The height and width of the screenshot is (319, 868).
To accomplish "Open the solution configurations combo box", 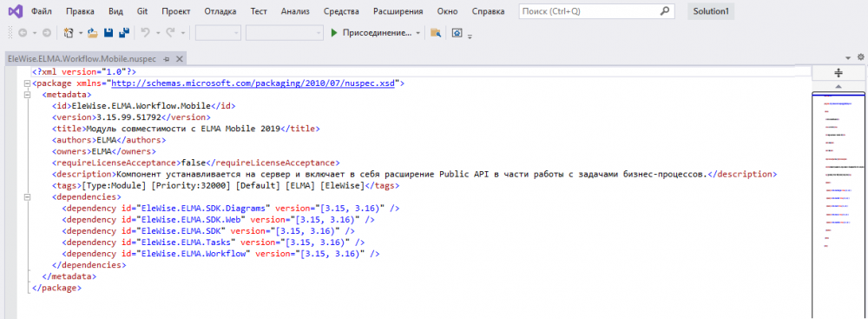I will [218, 33].
